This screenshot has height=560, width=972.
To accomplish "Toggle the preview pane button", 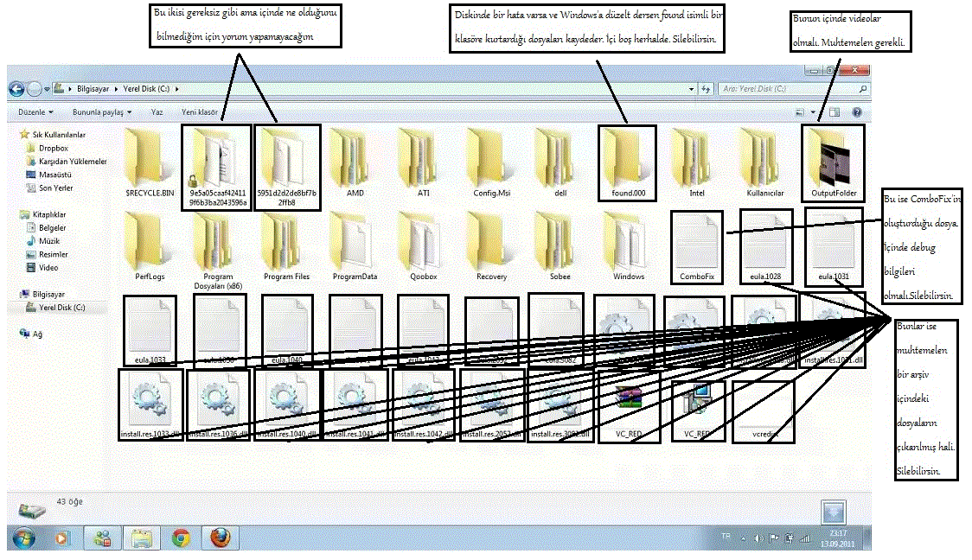I will (x=835, y=112).
